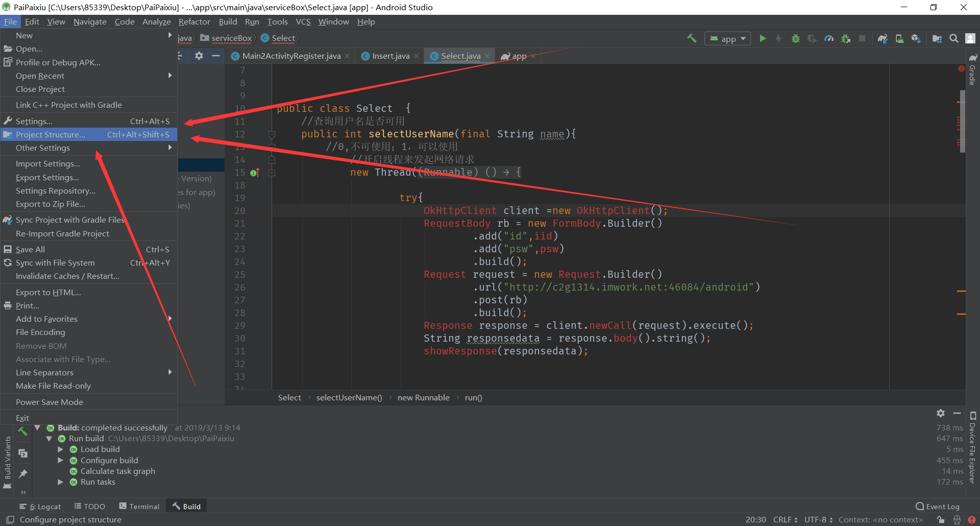Screen dimensions: 980x526
Task: Expand Line Separators submenu
Action: [x=89, y=372]
